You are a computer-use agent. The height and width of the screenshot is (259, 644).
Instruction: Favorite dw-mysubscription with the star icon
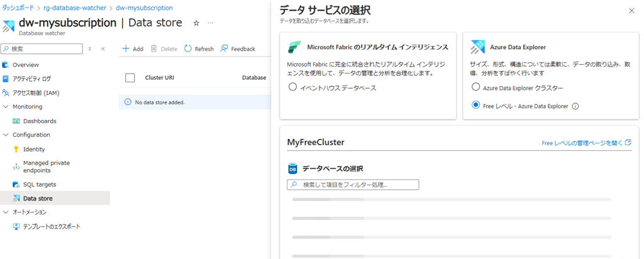point(196,23)
